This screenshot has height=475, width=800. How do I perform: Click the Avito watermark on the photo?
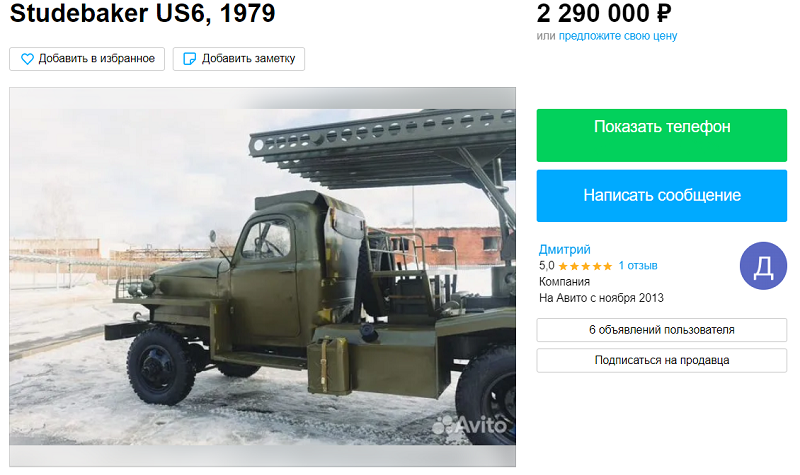click(470, 425)
